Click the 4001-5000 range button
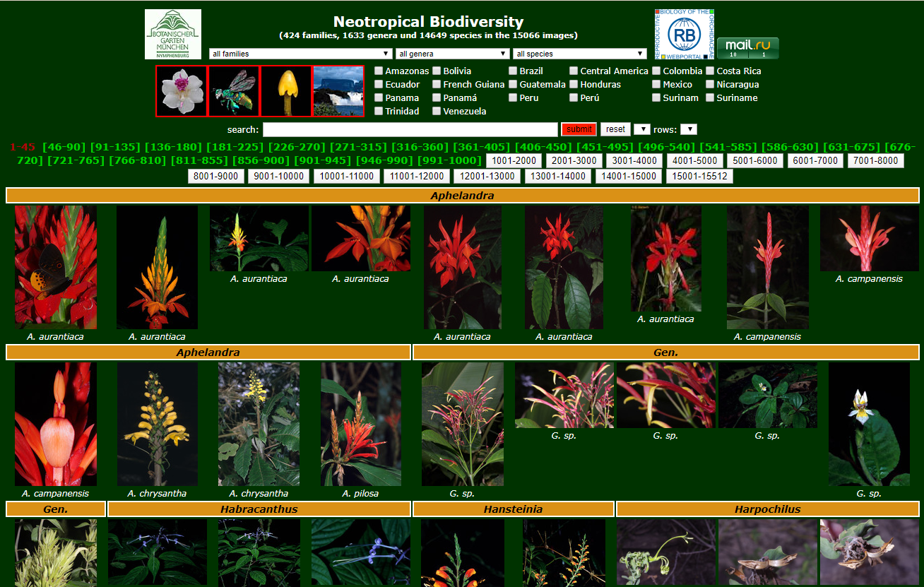924x587 pixels. pyautogui.click(x=695, y=160)
